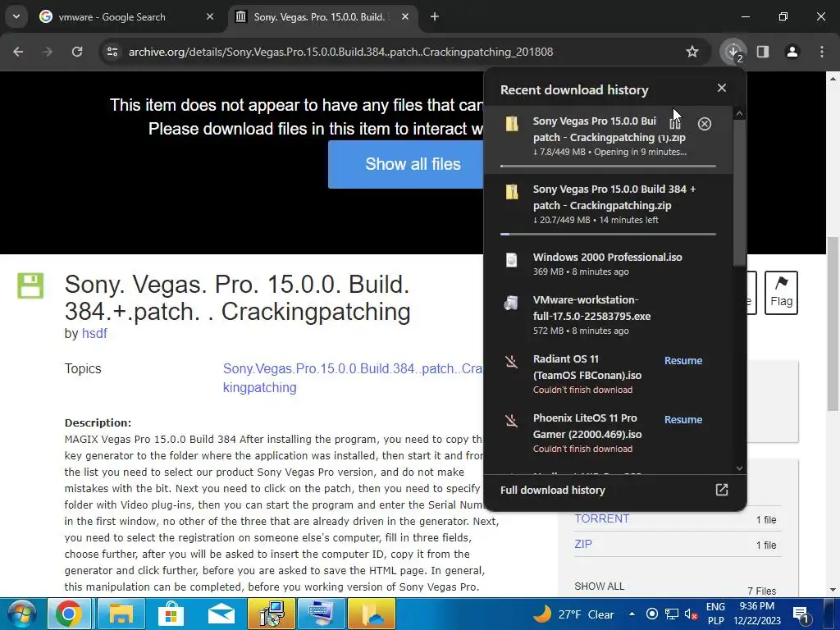This screenshot has height=630, width=840.
Task: Click the Crackingpatching (1).zip file icon
Action: pyautogui.click(x=512, y=124)
